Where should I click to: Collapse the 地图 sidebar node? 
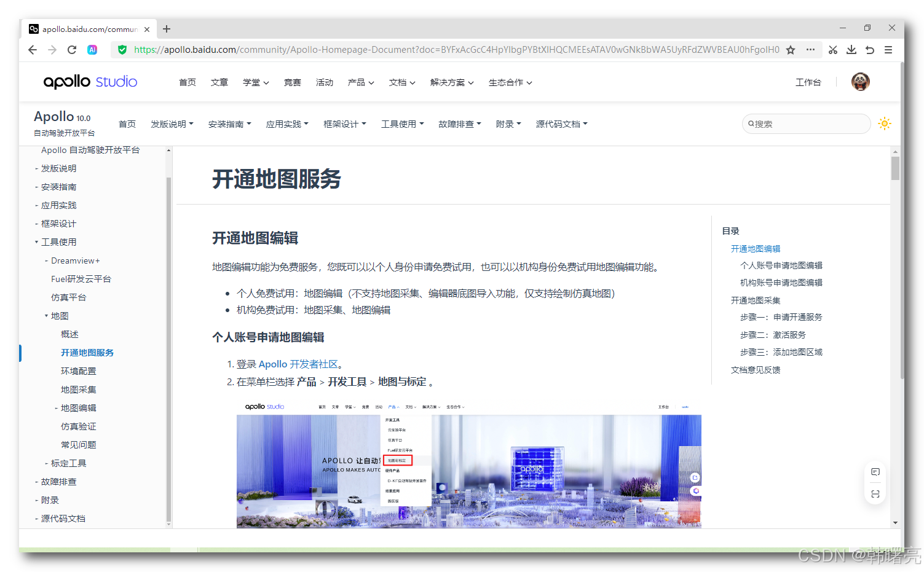coord(60,316)
